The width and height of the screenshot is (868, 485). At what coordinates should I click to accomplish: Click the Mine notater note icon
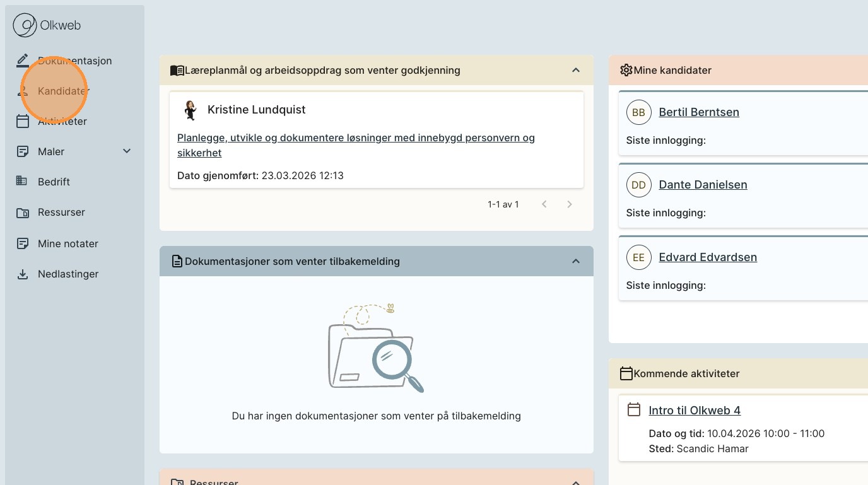pyautogui.click(x=23, y=243)
